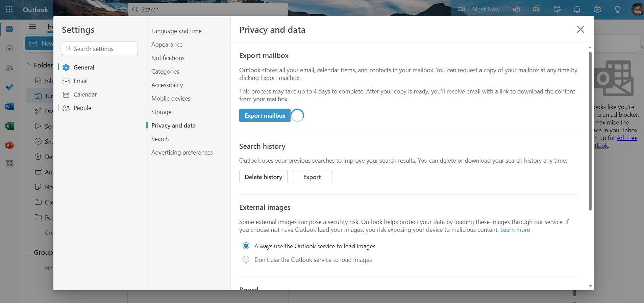Open the tips lightbulb icon
Image resolution: width=644 pixels, height=303 pixels.
pyautogui.click(x=618, y=9)
